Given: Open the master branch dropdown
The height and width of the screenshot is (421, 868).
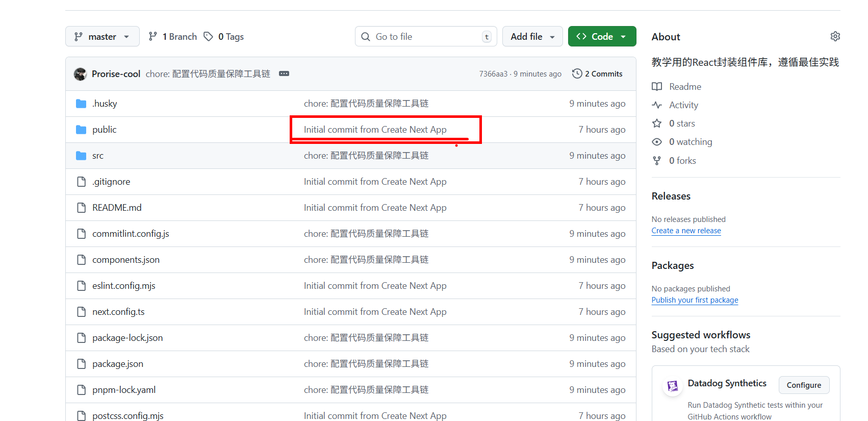Looking at the screenshot, I should pos(102,37).
